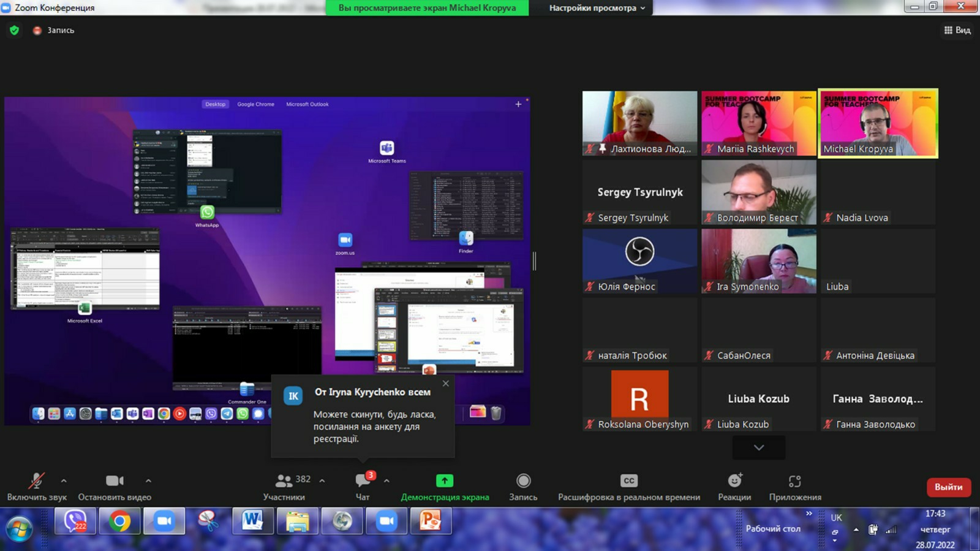Click the live transcription CC icon
This screenshot has height=551, width=980.
pyautogui.click(x=628, y=481)
